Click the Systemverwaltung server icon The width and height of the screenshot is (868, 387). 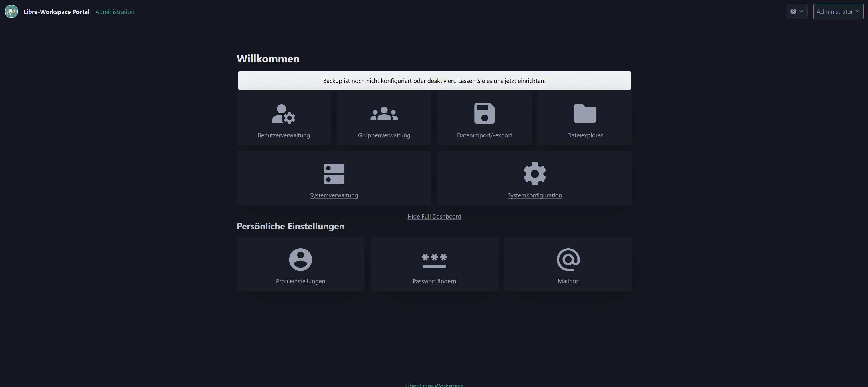[334, 174]
